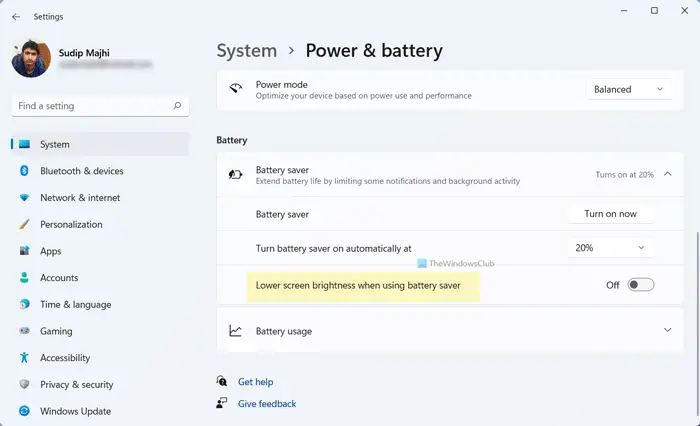The height and width of the screenshot is (426, 700).
Task: Click the Give feedback person icon
Action: [x=222, y=403]
